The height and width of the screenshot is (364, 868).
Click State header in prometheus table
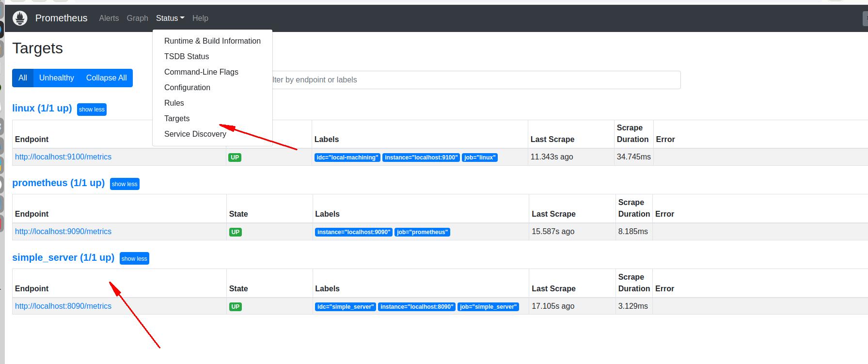point(238,214)
